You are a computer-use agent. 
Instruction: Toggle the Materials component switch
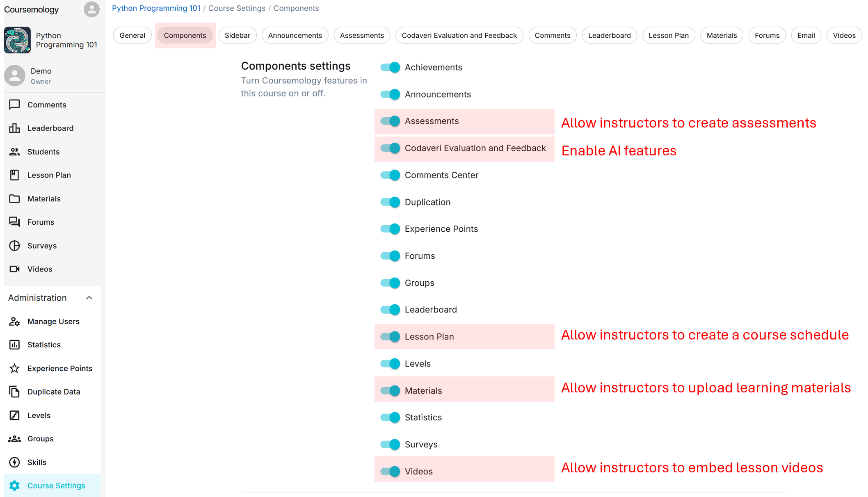(390, 391)
